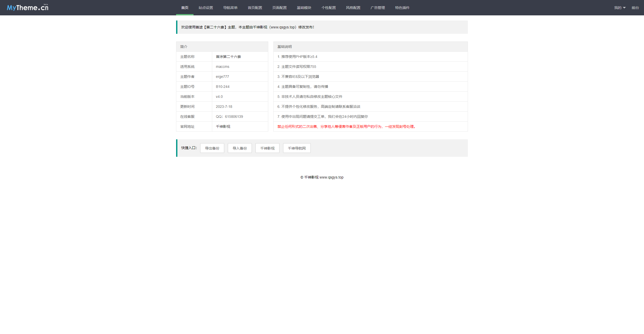Go to 导航菜单 section
This screenshot has height=334, width=644.
230,8
